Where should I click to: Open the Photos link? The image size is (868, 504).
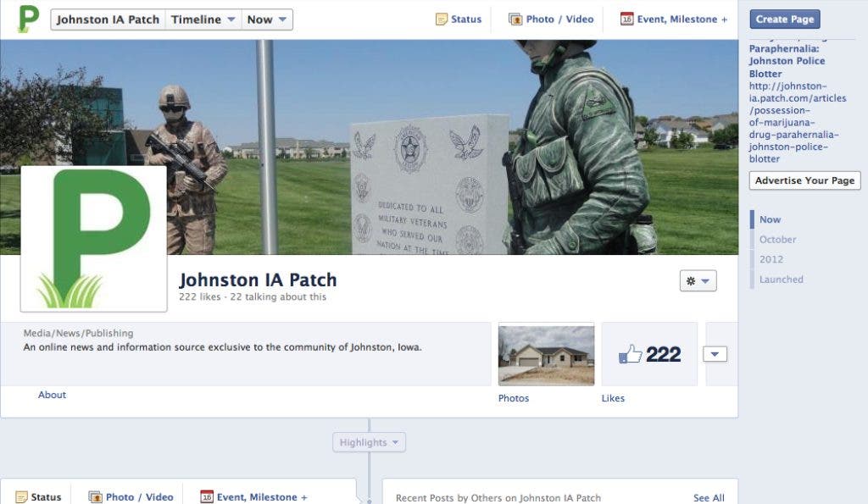513,398
